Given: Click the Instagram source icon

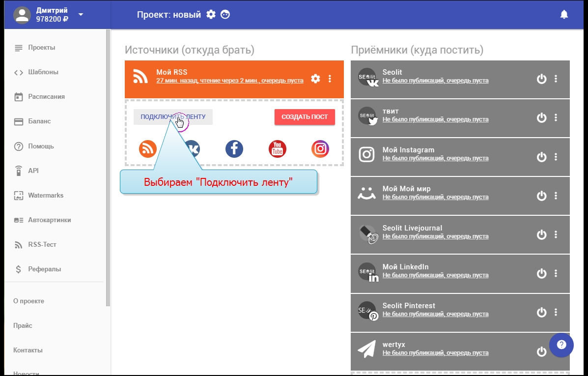Looking at the screenshot, I should [320, 148].
